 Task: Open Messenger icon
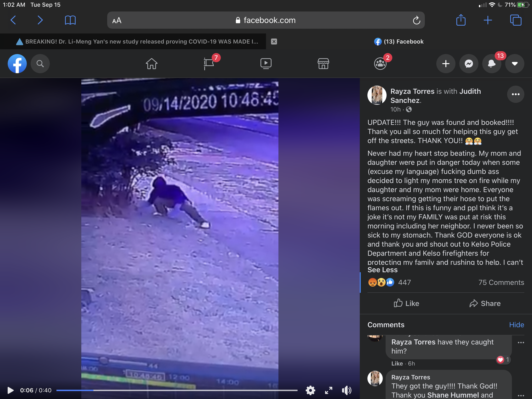[x=469, y=64]
